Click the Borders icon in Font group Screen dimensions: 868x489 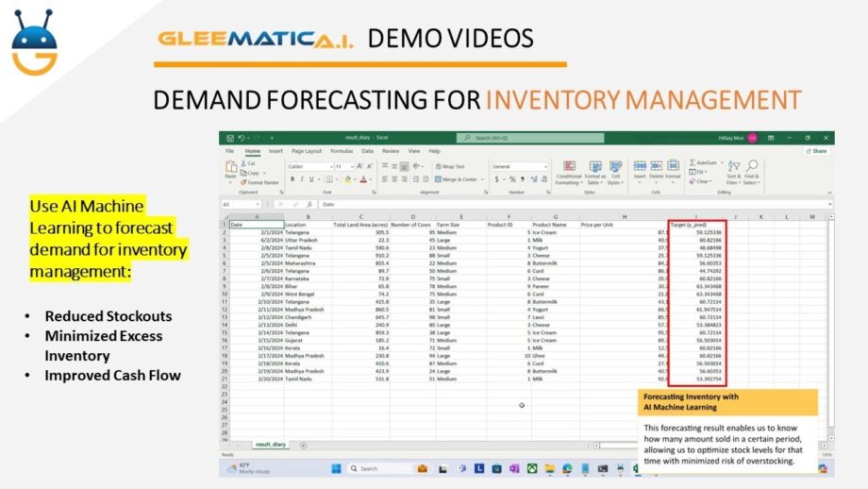pos(329,179)
